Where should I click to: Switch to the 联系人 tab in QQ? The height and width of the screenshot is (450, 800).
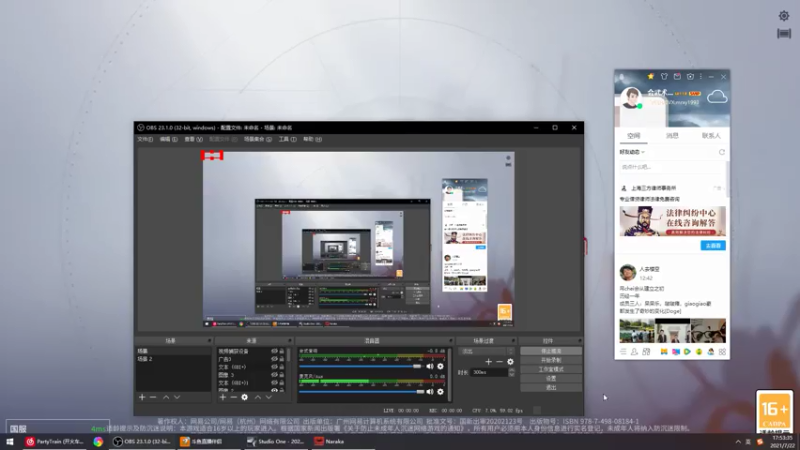711,136
